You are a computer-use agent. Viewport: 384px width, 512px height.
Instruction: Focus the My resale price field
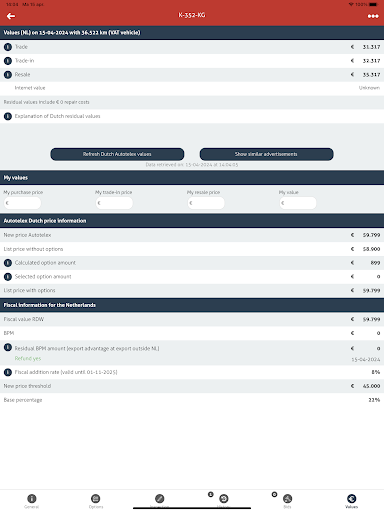pos(206,203)
